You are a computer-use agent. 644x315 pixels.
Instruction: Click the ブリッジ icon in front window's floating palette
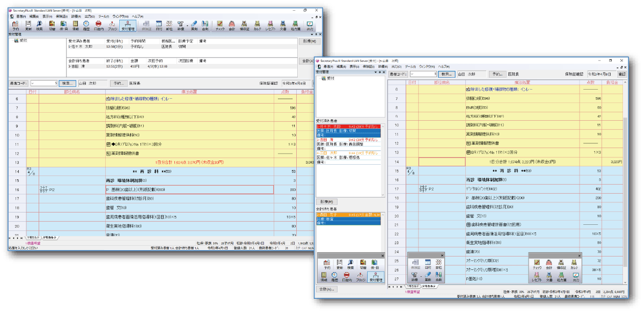(x=360, y=277)
